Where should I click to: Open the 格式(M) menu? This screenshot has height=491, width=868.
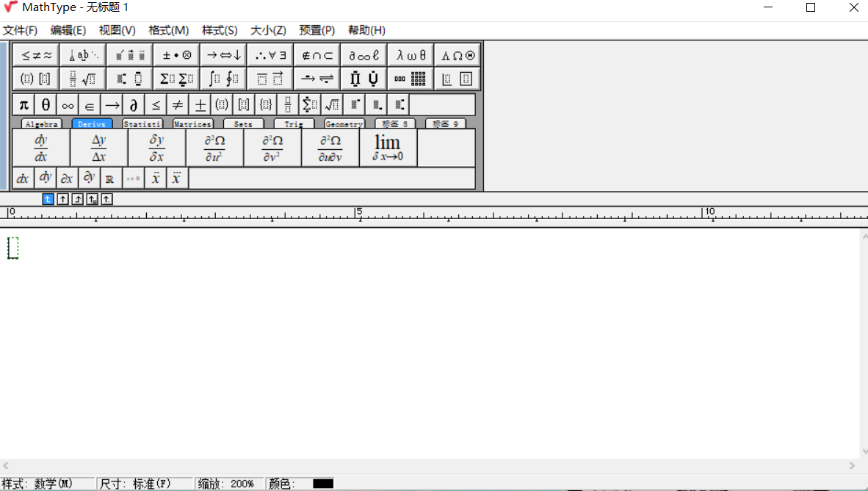[169, 30]
